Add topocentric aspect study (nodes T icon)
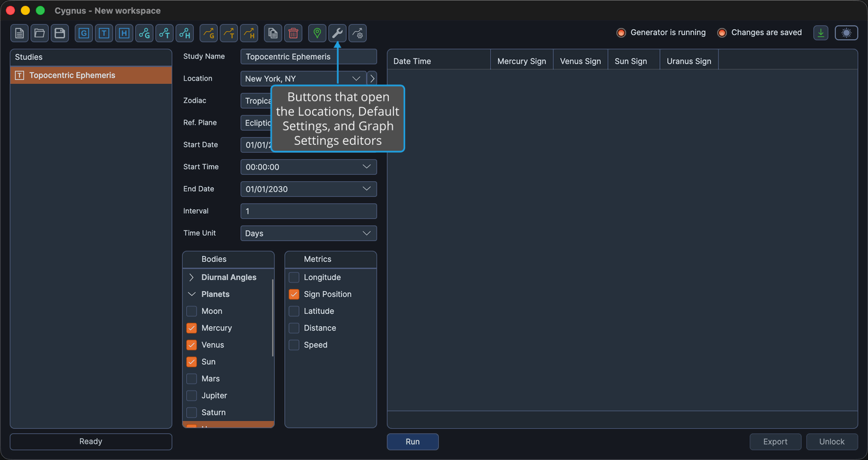The width and height of the screenshot is (868, 460). point(164,33)
